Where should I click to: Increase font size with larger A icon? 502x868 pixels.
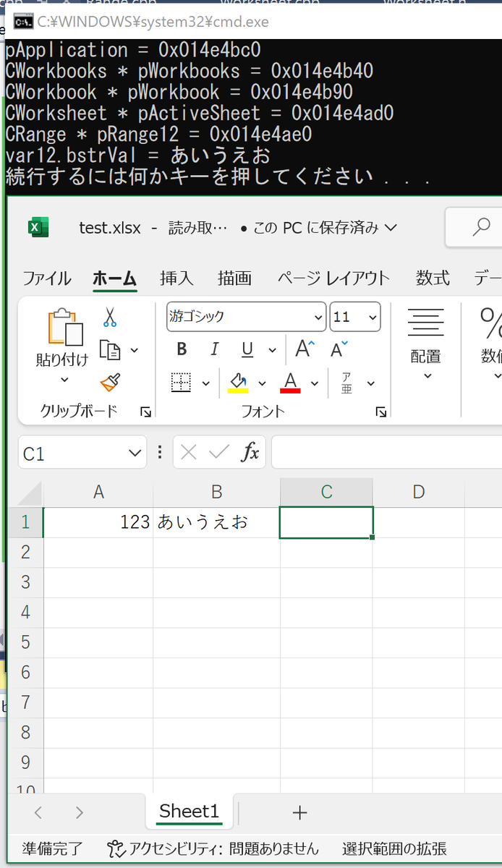[305, 349]
